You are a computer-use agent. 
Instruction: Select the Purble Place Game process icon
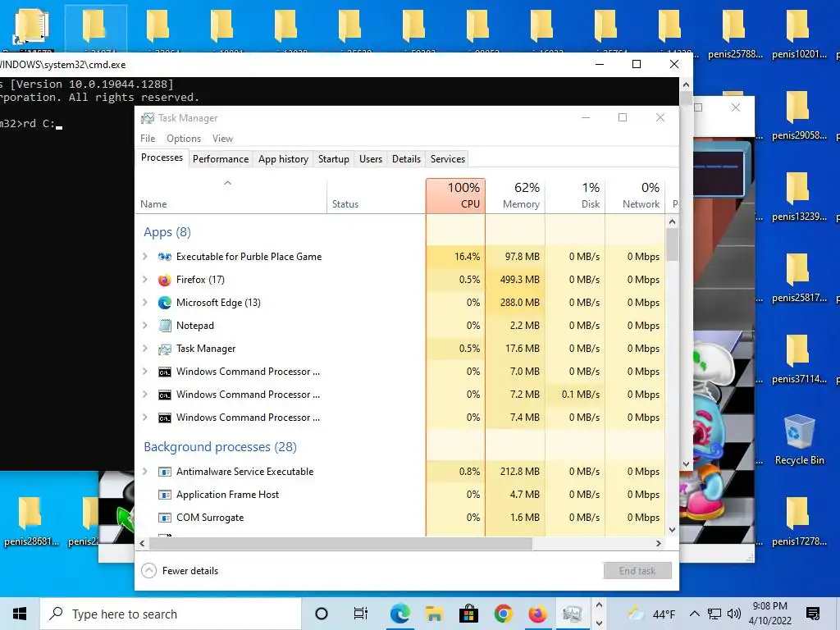(x=164, y=257)
